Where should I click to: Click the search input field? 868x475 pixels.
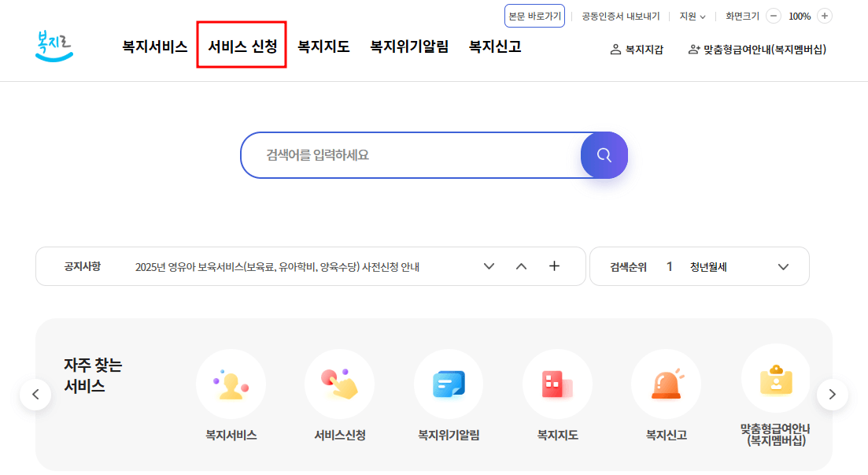(409, 154)
